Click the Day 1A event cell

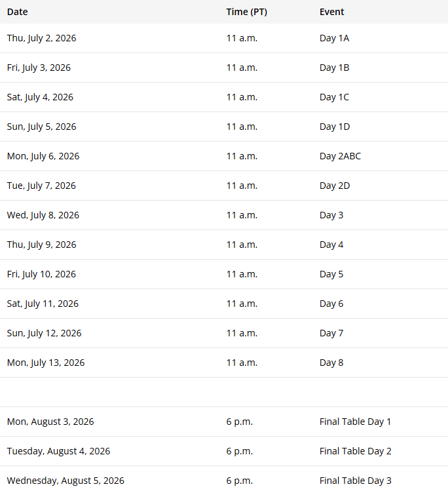pyautogui.click(x=334, y=38)
